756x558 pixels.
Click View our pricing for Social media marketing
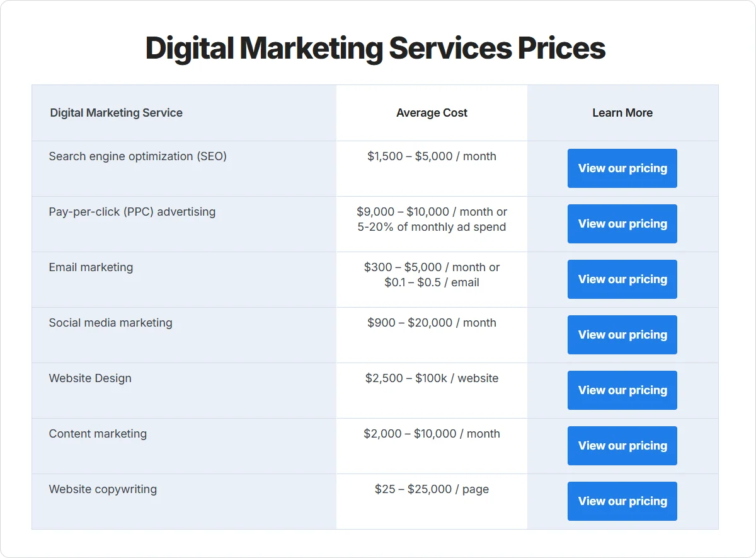pyautogui.click(x=622, y=335)
